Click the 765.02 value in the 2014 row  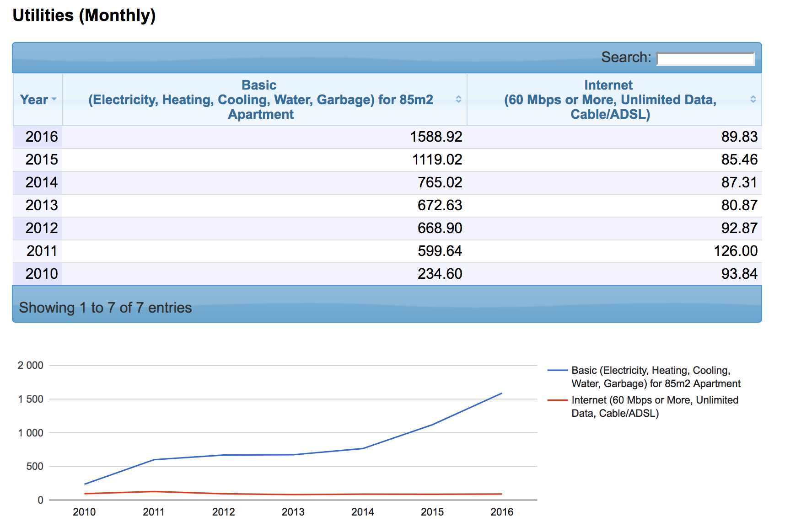[x=440, y=182]
